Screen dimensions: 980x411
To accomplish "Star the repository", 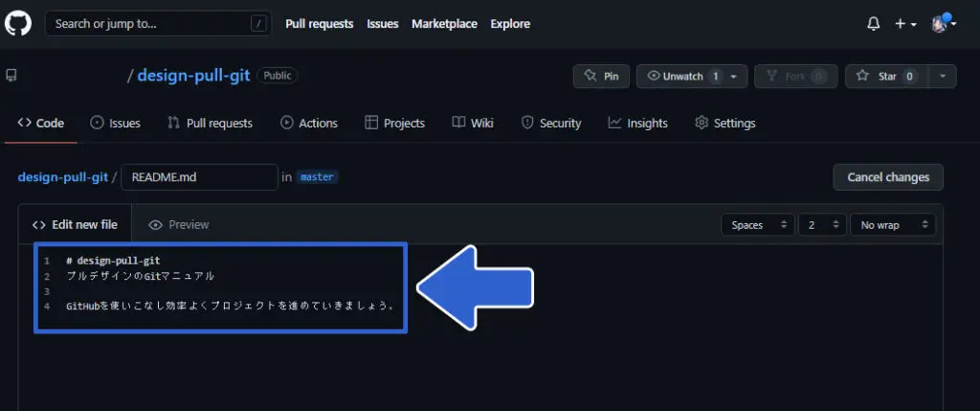I will coord(887,77).
